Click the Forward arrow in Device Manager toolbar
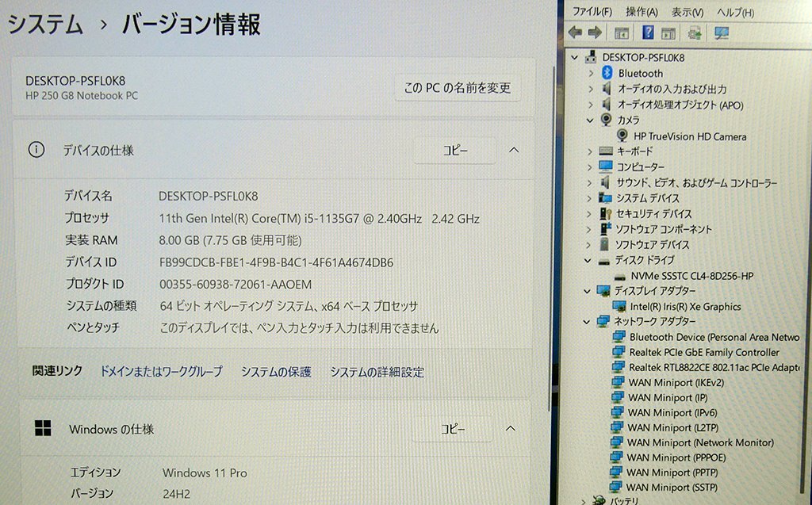The height and width of the screenshot is (505, 812). coord(595,33)
